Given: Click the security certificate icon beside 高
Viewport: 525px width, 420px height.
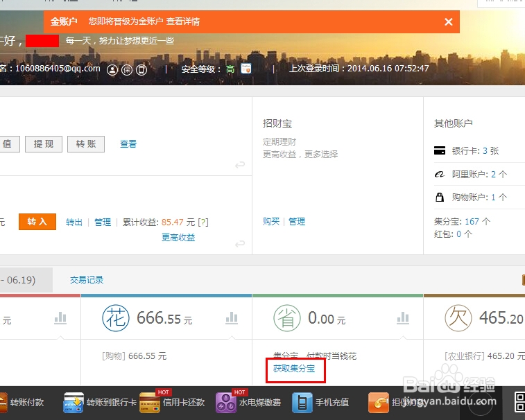Looking at the screenshot, I should pyautogui.click(x=246, y=69).
